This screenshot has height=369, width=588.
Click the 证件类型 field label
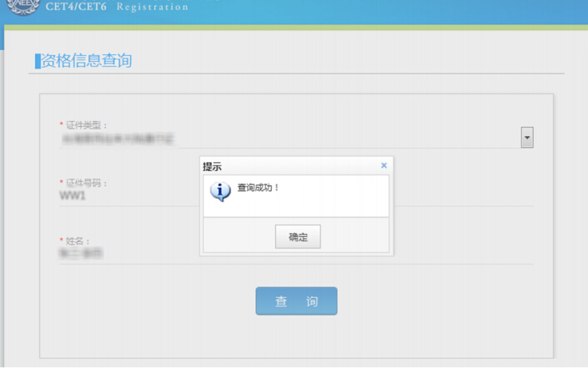87,125
